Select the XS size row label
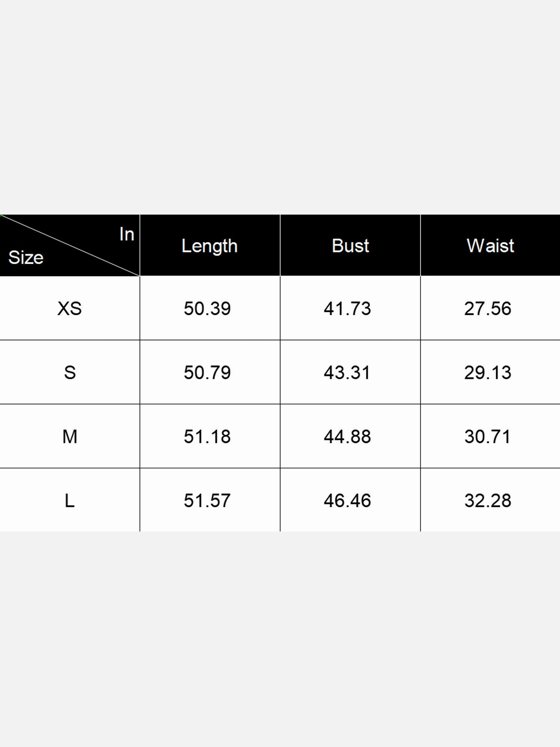The height and width of the screenshot is (747, 560). click(x=69, y=309)
